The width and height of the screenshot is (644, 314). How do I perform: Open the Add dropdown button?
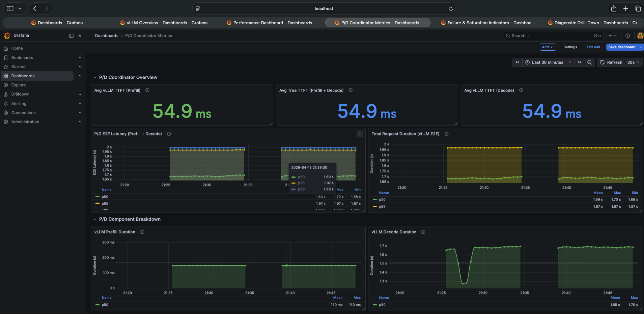tap(548, 47)
